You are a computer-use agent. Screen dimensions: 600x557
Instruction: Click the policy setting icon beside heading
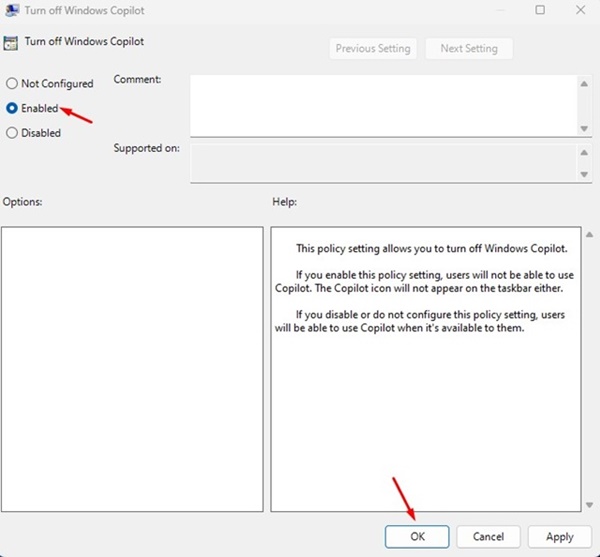(x=11, y=43)
